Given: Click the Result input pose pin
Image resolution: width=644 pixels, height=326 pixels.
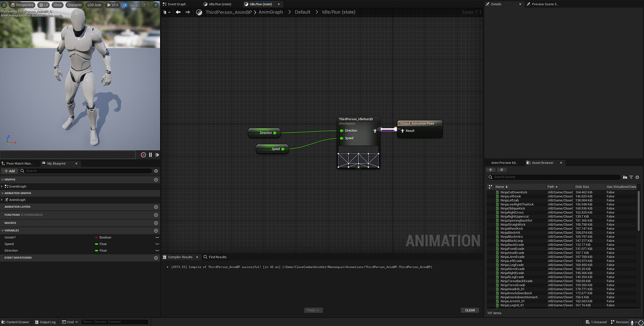Looking at the screenshot, I should tap(402, 131).
